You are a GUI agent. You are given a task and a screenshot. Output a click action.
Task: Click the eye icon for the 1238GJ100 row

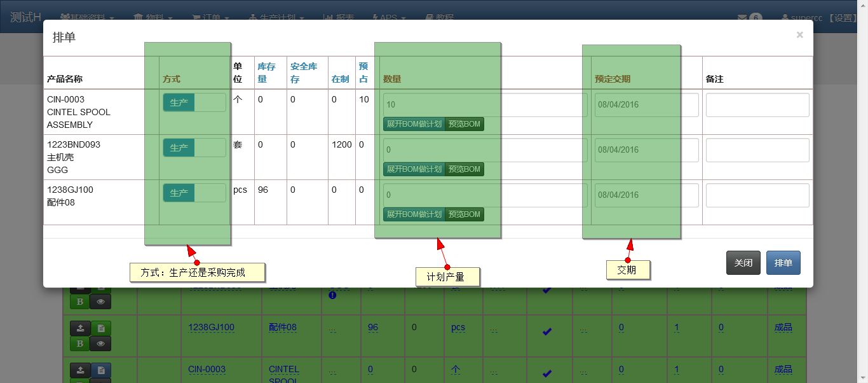(100, 343)
